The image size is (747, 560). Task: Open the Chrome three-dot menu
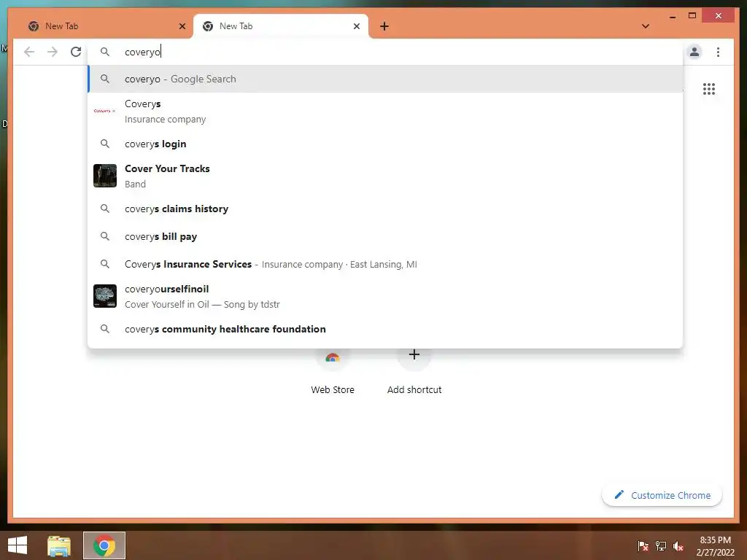[x=718, y=52]
